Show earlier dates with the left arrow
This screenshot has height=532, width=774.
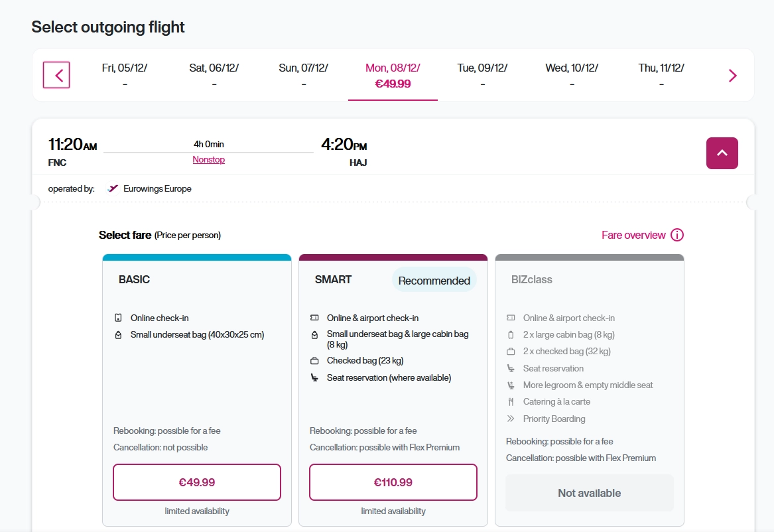(56, 75)
